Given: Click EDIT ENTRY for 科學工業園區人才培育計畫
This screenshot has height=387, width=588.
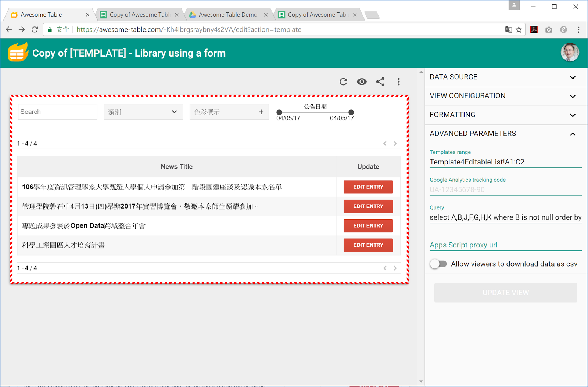Looking at the screenshot, I should [x=368, y=245].
